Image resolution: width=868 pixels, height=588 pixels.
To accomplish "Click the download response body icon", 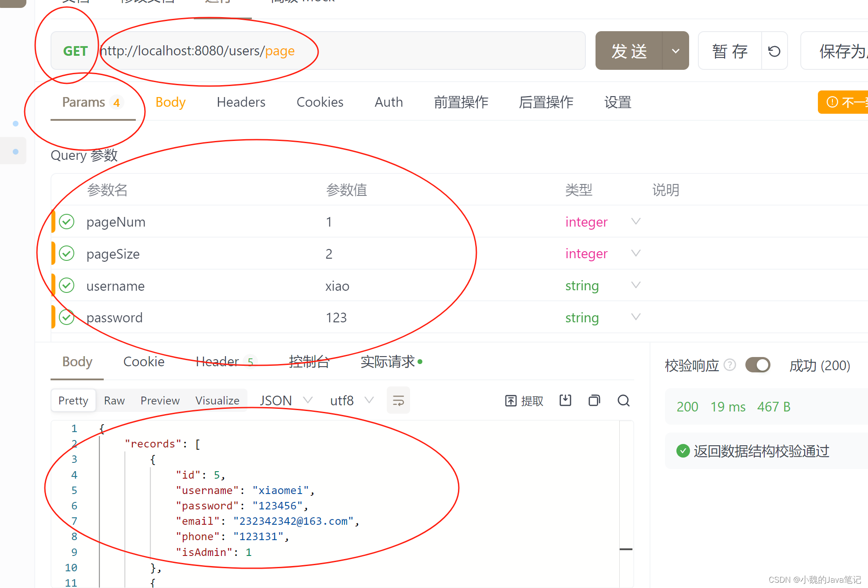I will pyautogui.click(x=565, y=400).
